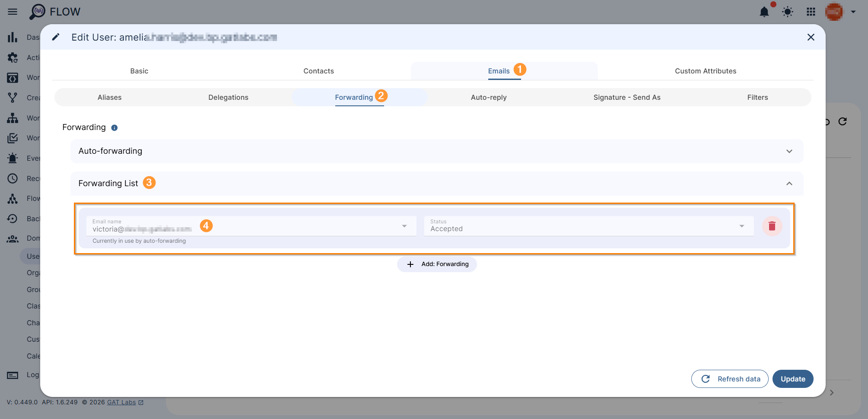Screen dimensions: 868x419
Task: Click the Workflow code window sidebar icon
Action: click(x=13, y=78)
